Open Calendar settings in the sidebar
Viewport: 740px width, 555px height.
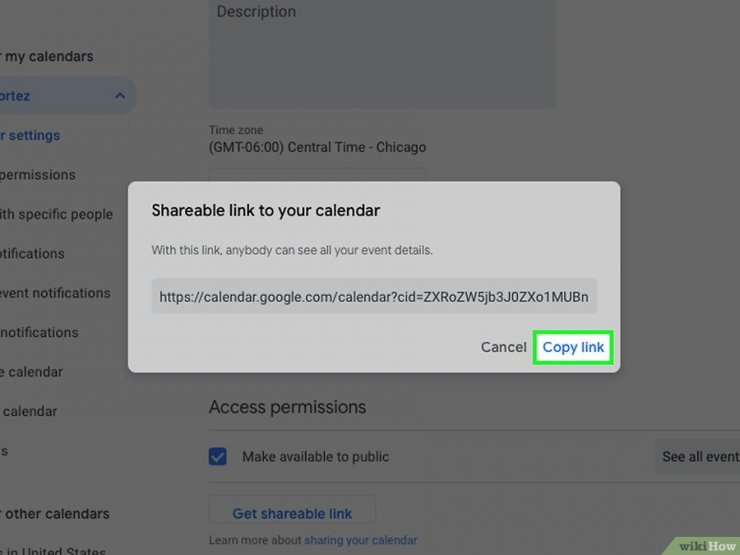tap(32, 135)
